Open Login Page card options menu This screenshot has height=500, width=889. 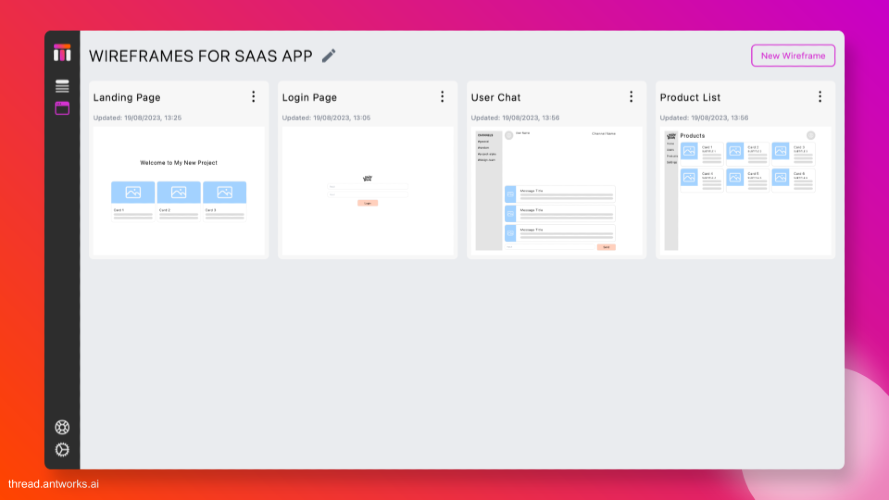click(442, 97)
